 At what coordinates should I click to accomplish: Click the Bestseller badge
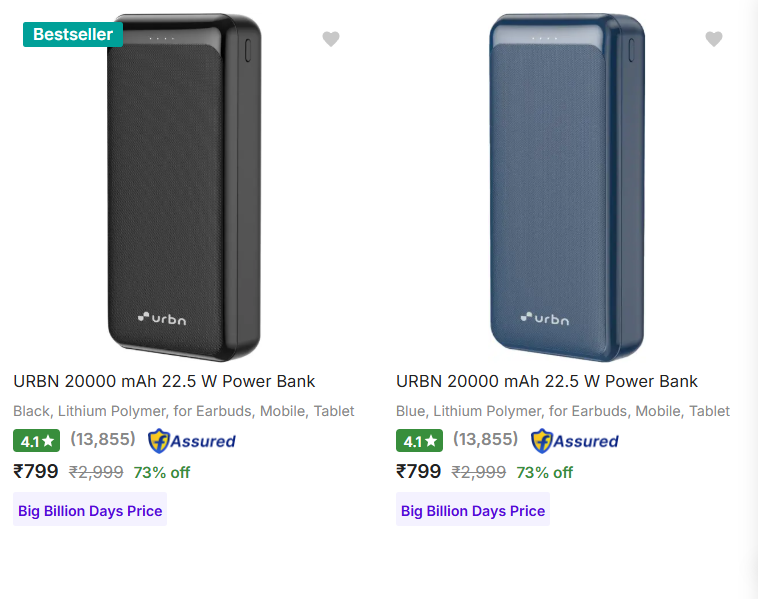tap(72, 34)
